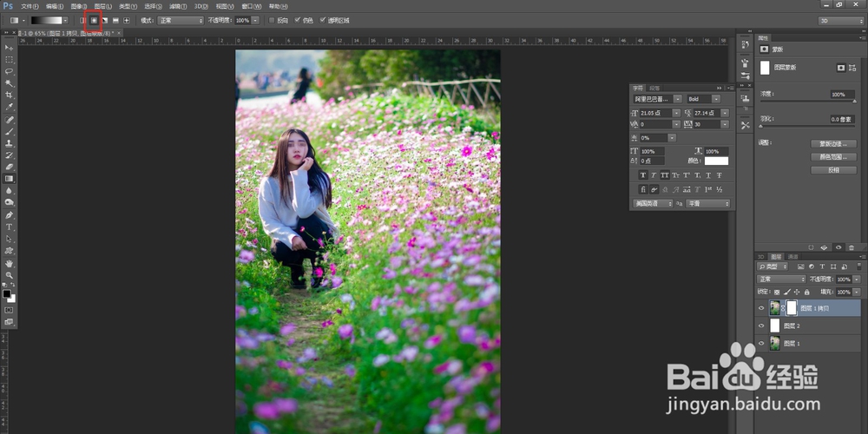Click the 颜色范围... button

point(833,156)
